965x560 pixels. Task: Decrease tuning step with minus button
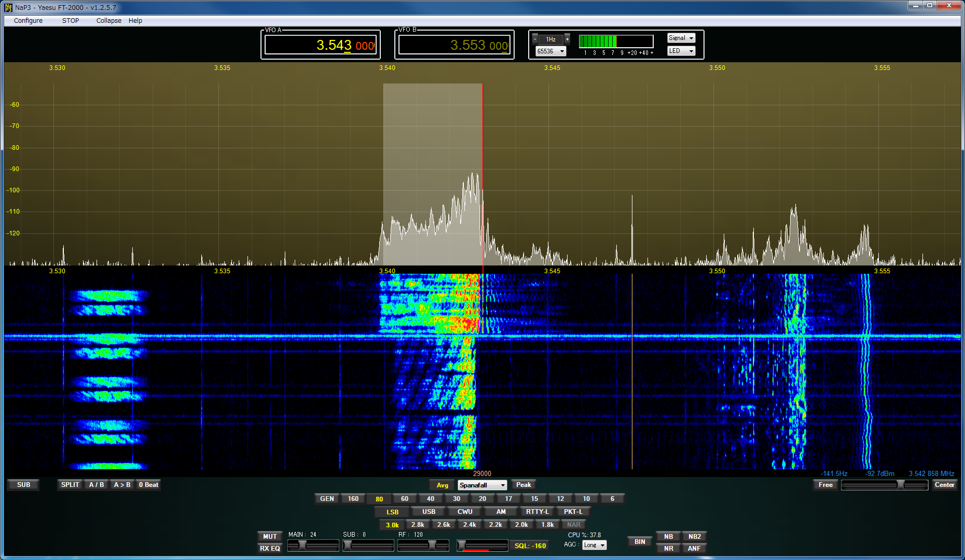click(535, 39)
